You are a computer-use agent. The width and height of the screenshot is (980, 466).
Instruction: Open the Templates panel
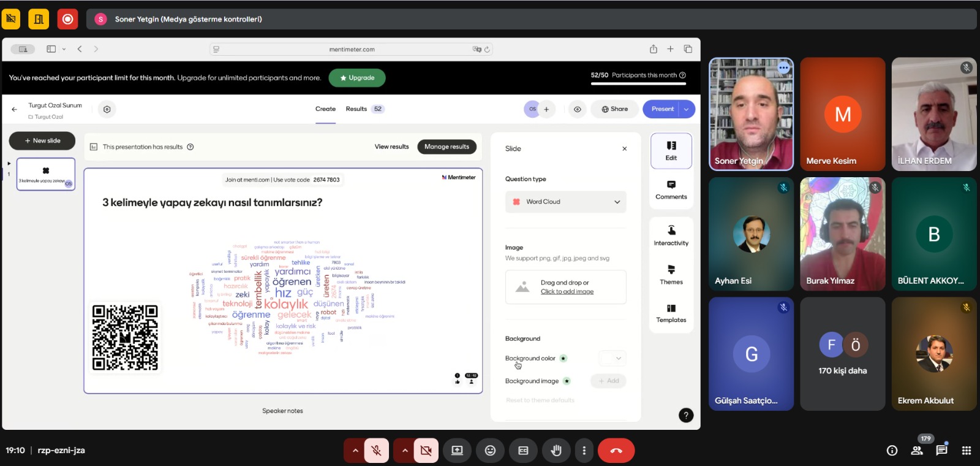point(671,313)
